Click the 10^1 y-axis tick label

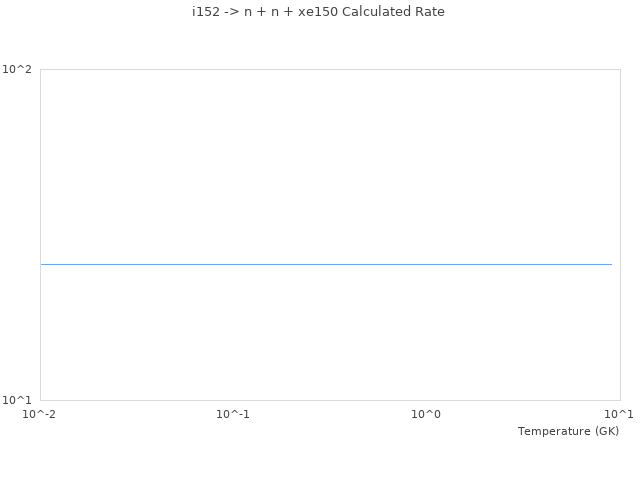(17, 400)
